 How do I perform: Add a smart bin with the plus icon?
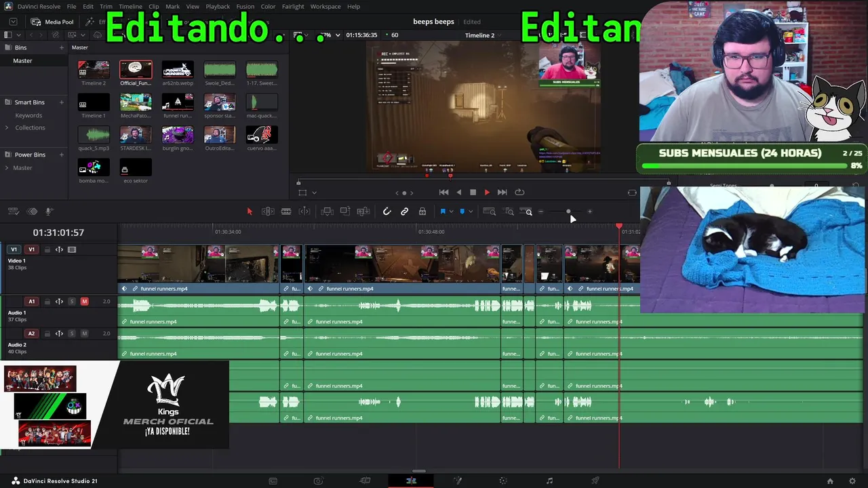coord(62,102)
